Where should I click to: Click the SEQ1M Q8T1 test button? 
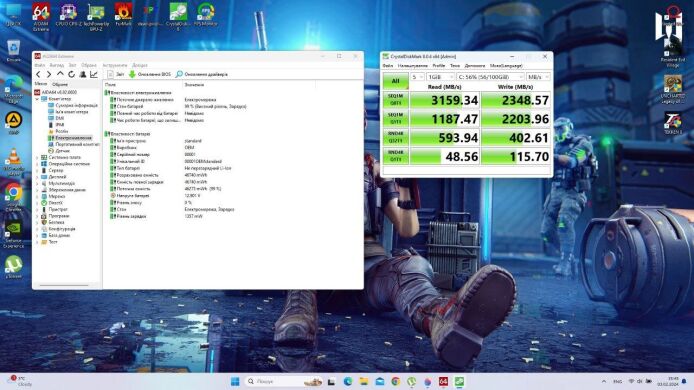[x=395, y=100]
